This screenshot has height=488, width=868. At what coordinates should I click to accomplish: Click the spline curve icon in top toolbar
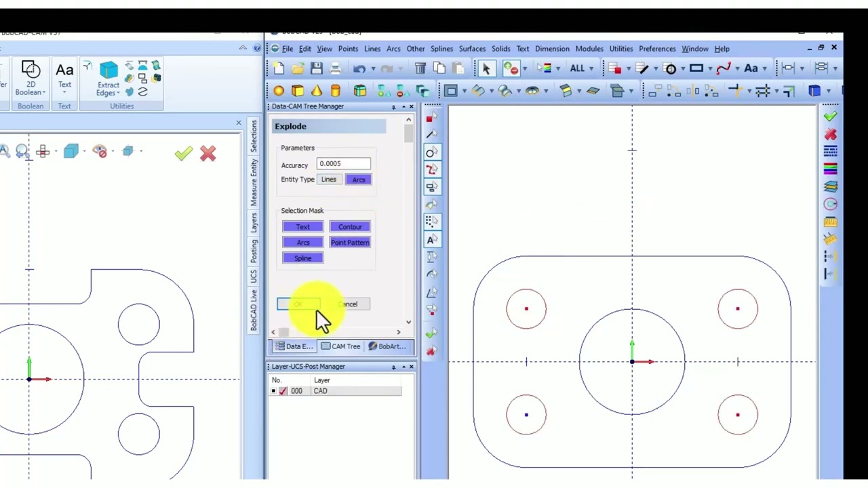coord(723,68)
